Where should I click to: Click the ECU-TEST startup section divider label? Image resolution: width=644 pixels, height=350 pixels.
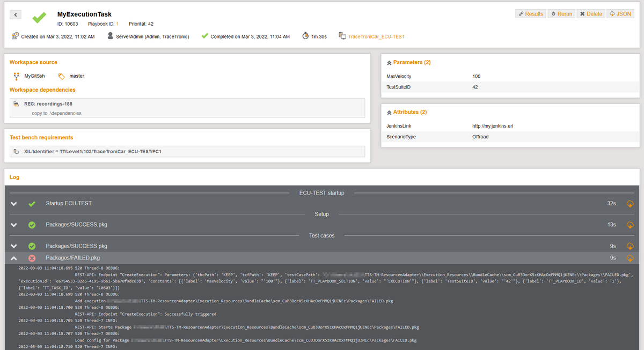tap(321, 192)
